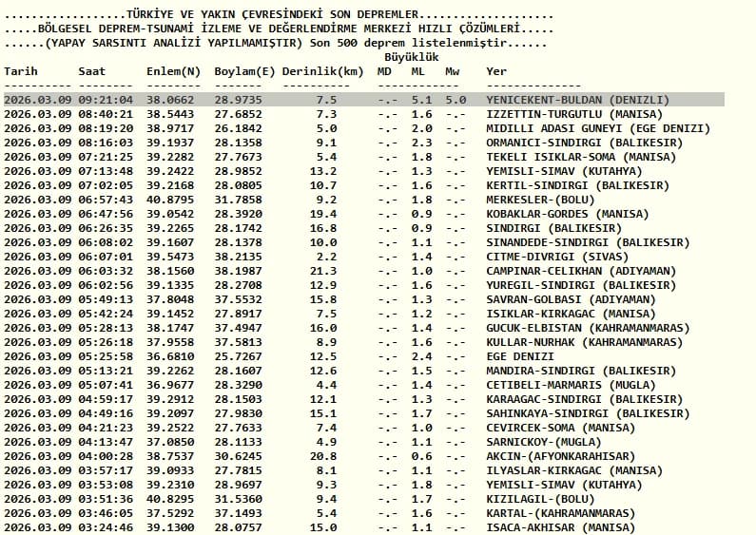Click the KIZILAGIL-(BOLU) location entry
This screenshot has height=535, width=756.
540,499
